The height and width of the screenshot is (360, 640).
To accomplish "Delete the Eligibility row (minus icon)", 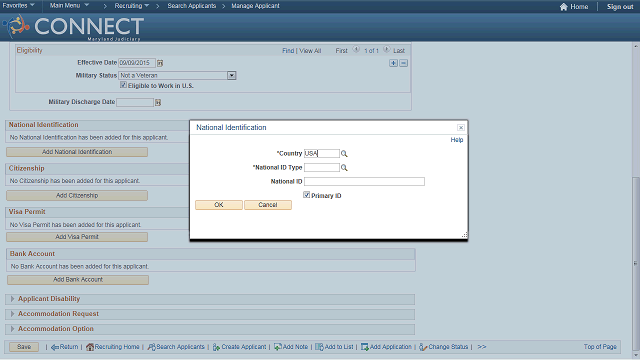I will pos(403,63).
